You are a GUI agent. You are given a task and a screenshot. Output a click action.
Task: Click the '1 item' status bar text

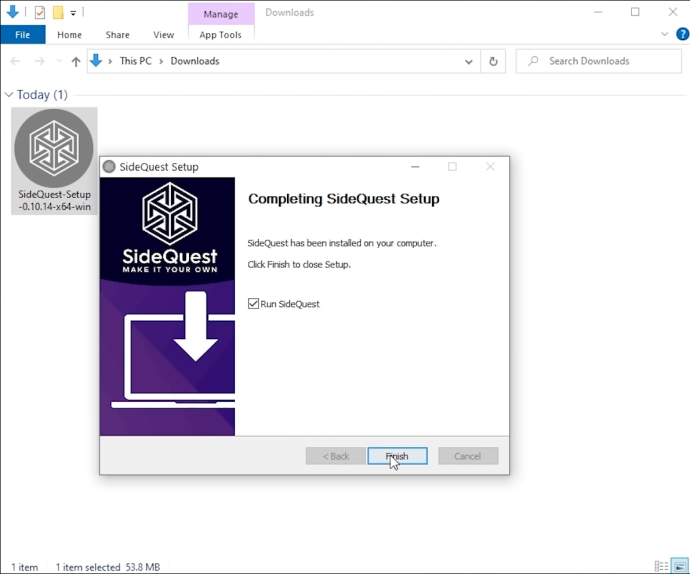pyautogui.click(x=25, y=567)
